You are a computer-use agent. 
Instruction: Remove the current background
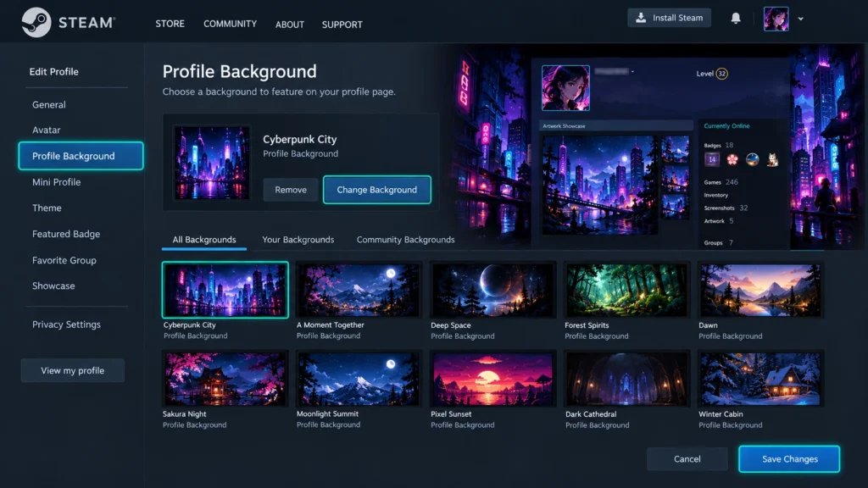(x=291, y=190)
